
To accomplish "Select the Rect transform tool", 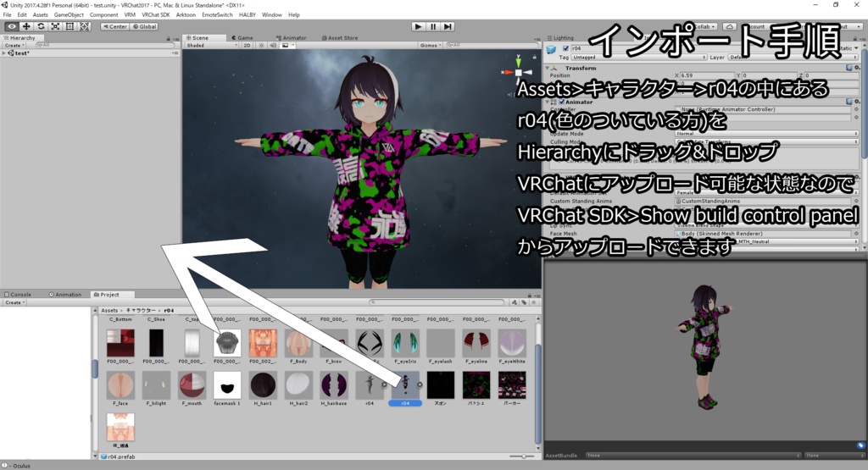I will coord(70,26).
